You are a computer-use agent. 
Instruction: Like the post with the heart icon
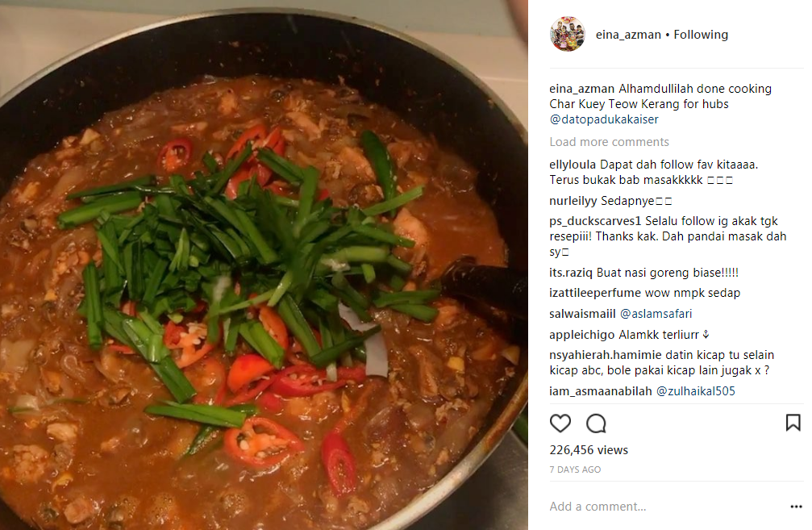tap(560, 424)
